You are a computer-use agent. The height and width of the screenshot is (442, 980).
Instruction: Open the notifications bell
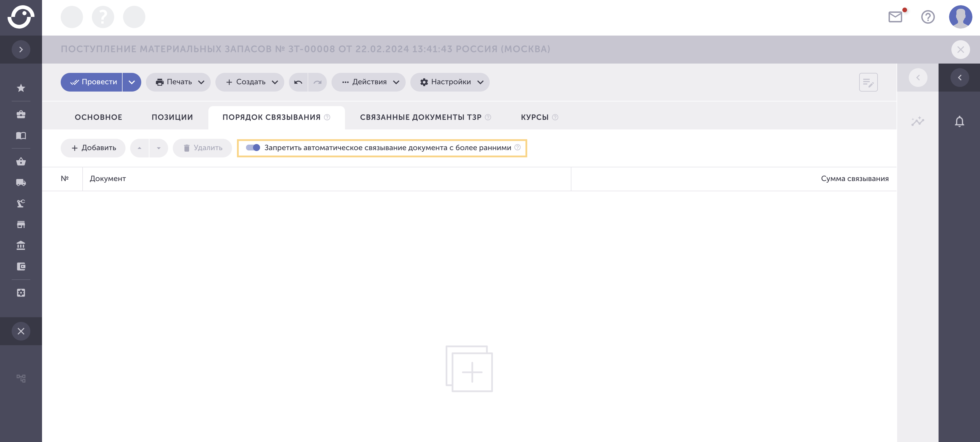960,121
